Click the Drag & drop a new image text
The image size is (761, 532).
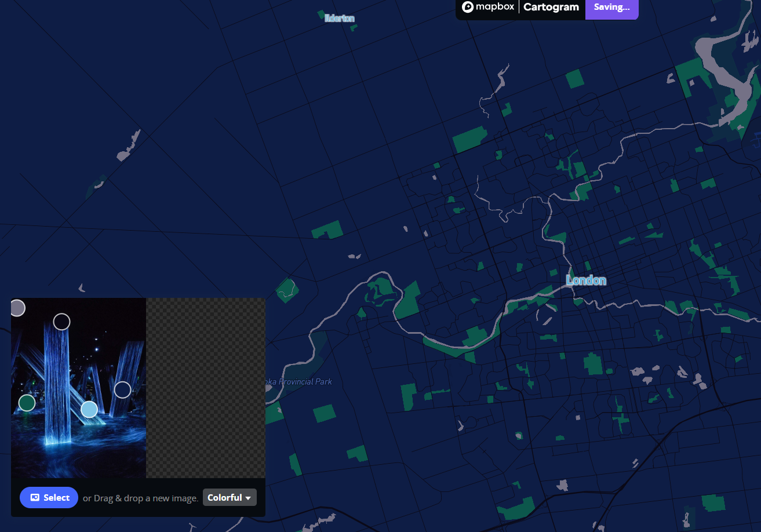tap(139, 497)
